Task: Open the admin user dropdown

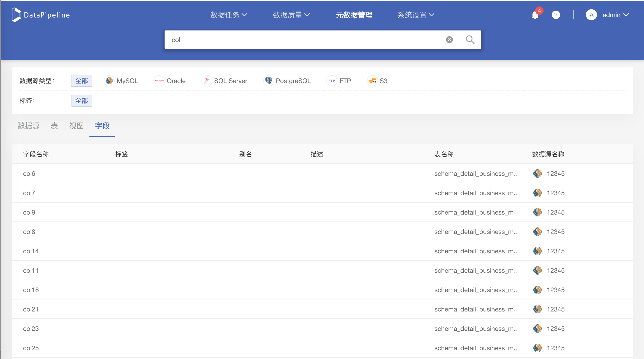Action: pos(611,15)
